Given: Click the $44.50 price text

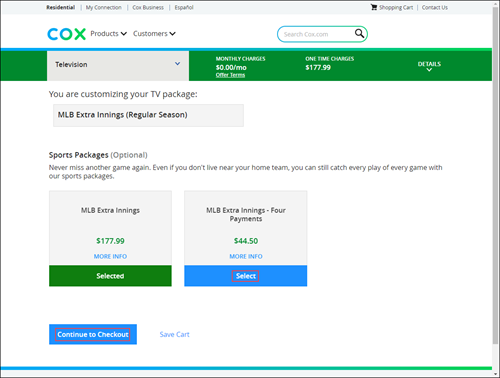Looking at the screenshot, I should (246, 241).
